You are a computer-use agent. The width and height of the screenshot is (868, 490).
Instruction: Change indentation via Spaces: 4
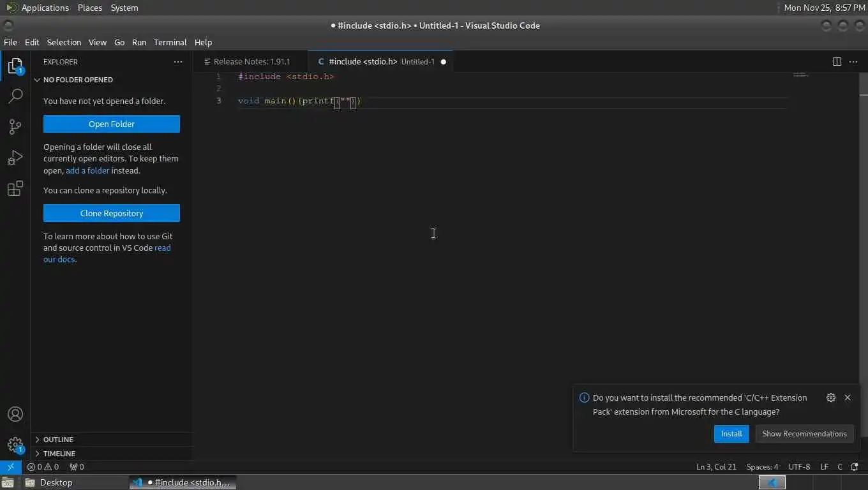[762, 467]
